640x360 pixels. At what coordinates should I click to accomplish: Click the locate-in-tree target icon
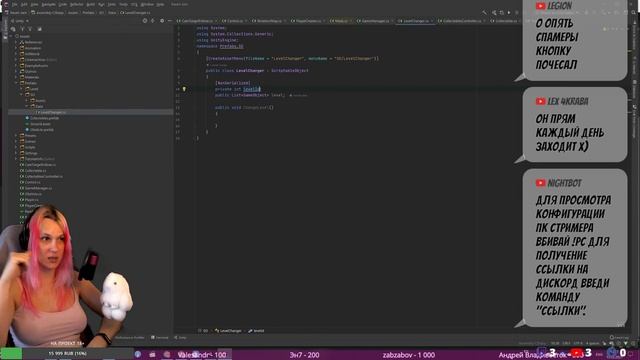[x=145, y=21]
